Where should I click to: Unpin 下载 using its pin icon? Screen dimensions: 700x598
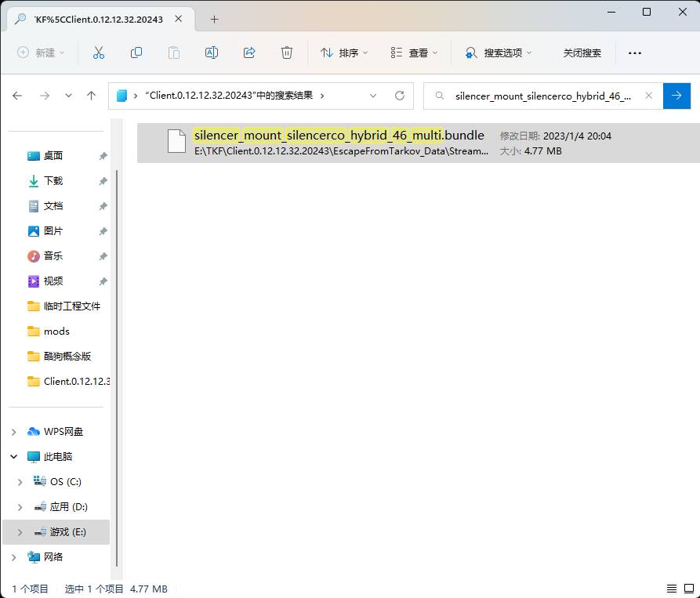point(103,181)
